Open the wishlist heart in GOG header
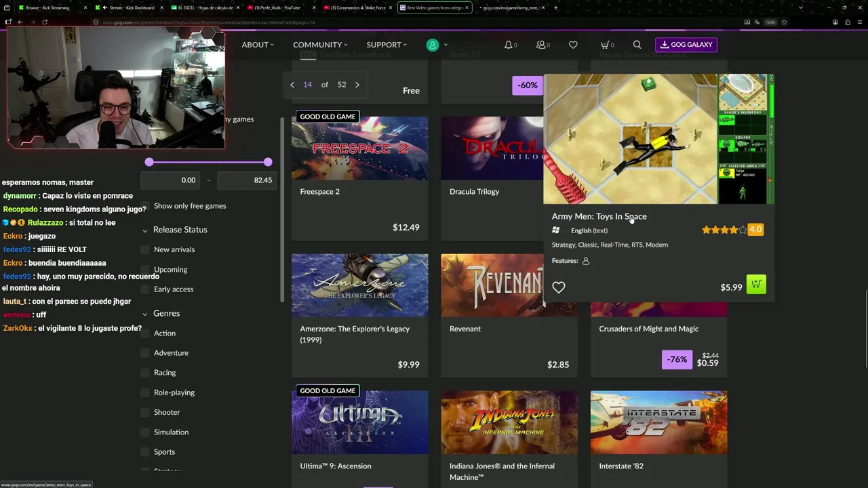Viewport: 868px width, 488px height. point(573,45)
